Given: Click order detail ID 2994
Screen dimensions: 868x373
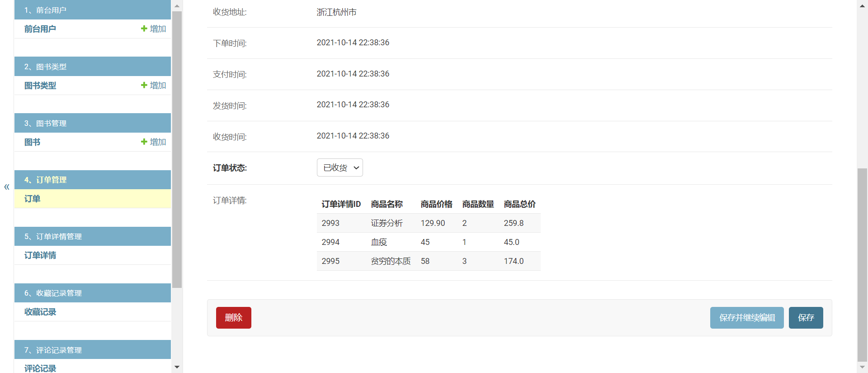Looking at the screenshot, I should [x=330, y=242].
